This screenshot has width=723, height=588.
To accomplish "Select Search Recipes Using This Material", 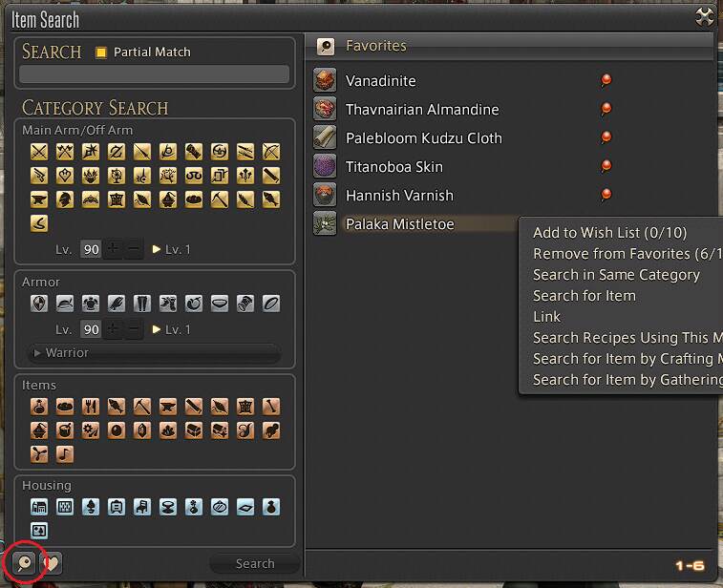I will click(x=627, y=338).
